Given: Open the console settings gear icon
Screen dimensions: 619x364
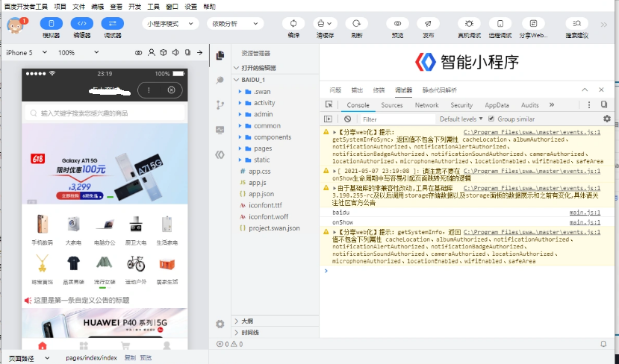Looking at the screenshot, I should (x=606, y=119).
